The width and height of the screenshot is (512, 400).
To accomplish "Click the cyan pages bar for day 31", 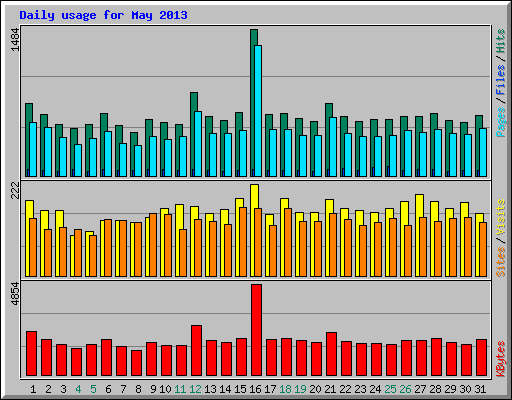I will [483, 152].
